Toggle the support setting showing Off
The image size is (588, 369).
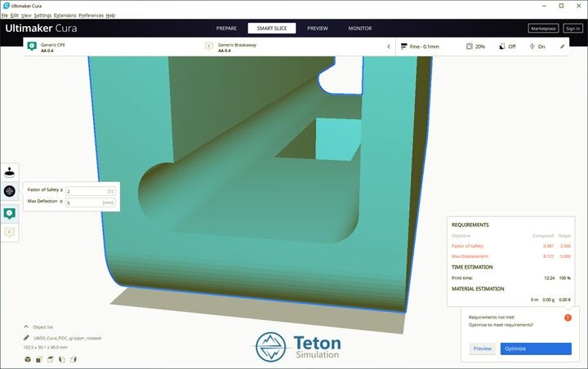coord(506,47)
